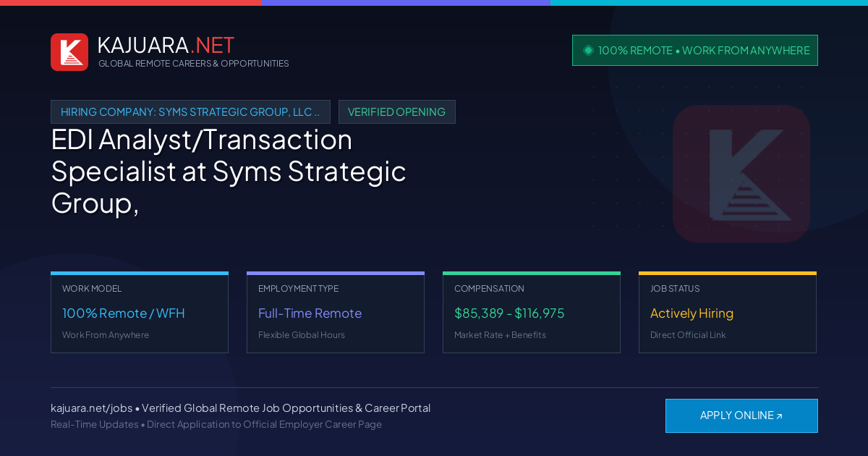The height and width of the screenshot is (456, 868).
Task: Click the Flexible Global Hours caption
Action: coord(302,335)
